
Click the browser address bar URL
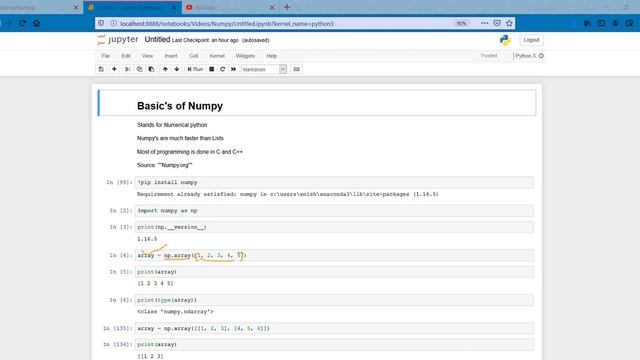(x=227, y=24)
